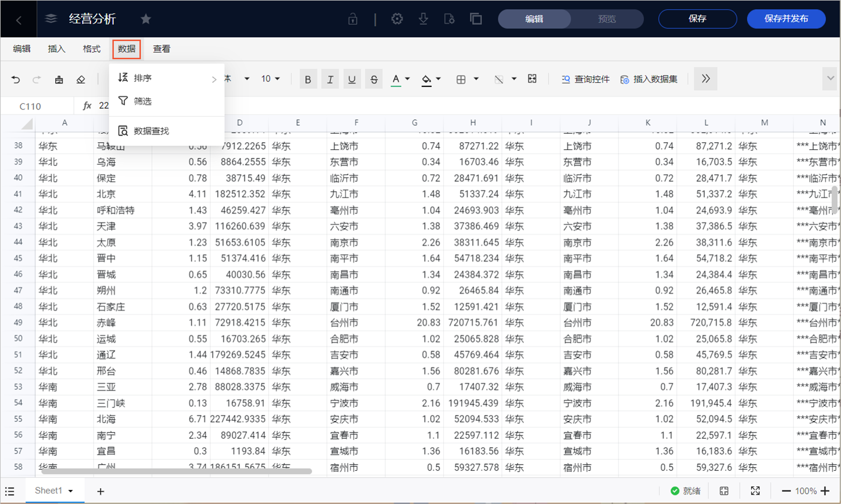
Task: Open the font size 10 dropdown
Action: [x=271, y=79]
